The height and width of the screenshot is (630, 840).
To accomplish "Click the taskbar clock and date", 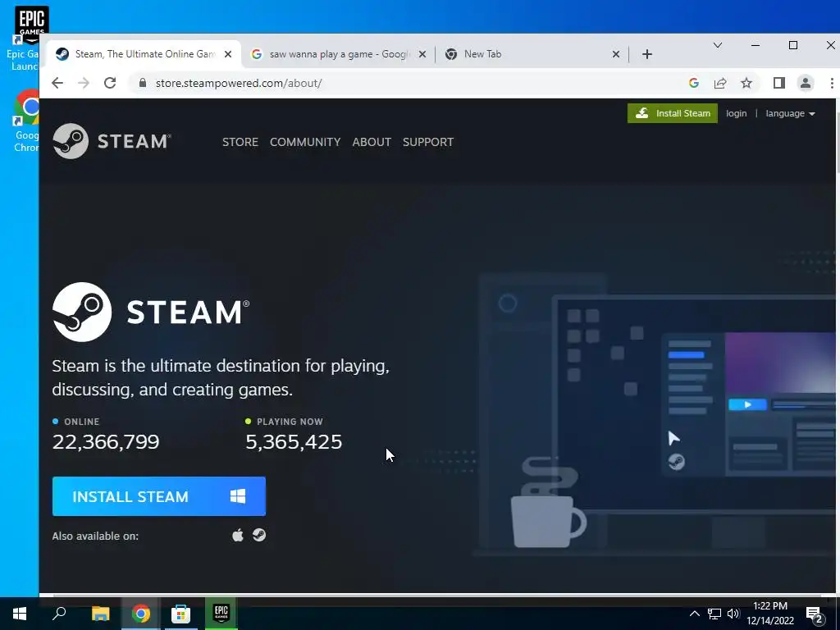I will [770, 614].
